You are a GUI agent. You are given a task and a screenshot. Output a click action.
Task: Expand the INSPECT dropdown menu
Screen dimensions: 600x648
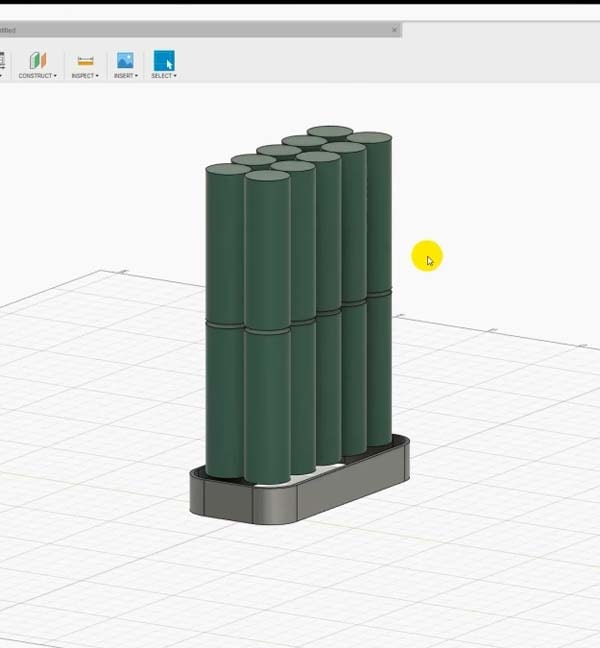(x=85, y=76)
